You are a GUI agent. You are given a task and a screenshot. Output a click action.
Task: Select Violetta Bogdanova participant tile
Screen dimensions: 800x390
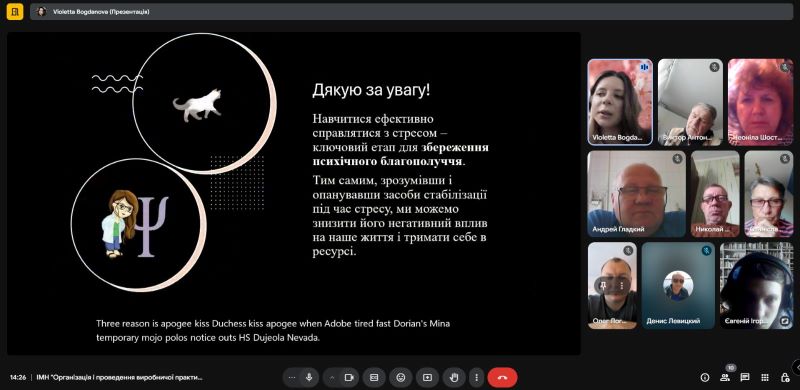point(620,102)
